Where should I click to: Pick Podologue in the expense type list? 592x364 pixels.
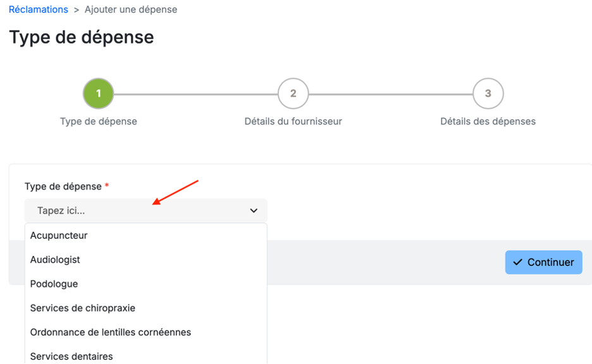pos(54,284)
